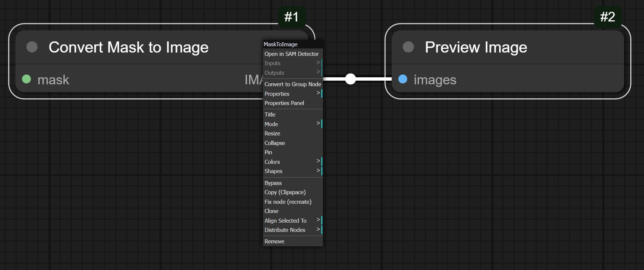This screenshot has height=270, width=644.
Task: Click the link midpoint dot between nodes
Action: coord(350,79)
